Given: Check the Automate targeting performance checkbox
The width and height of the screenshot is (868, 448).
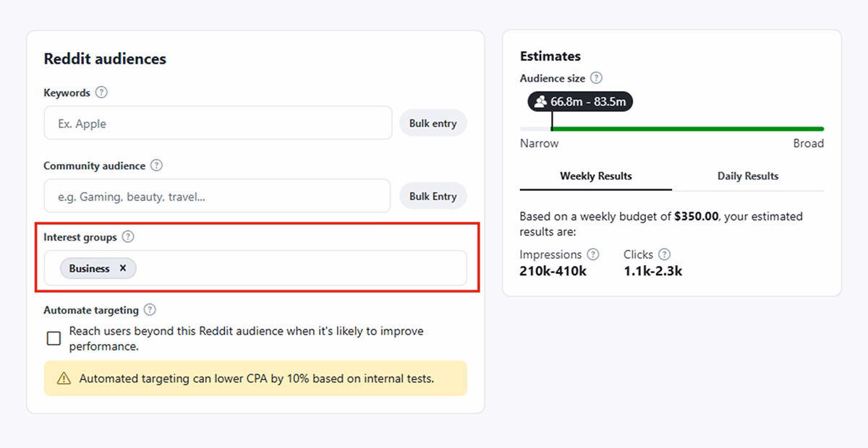Looking at the screenshot, I should pos(54,338).
